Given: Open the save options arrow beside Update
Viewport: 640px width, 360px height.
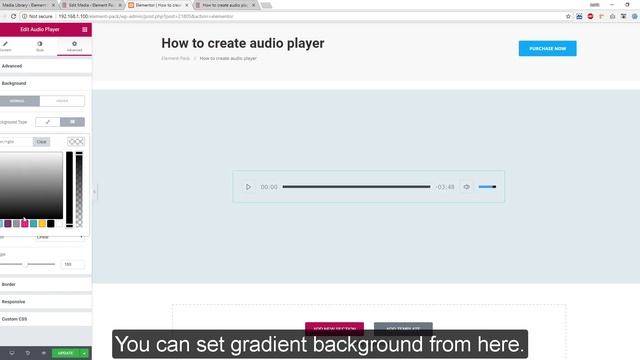Looking at the screenshot, I should [84, 353].
